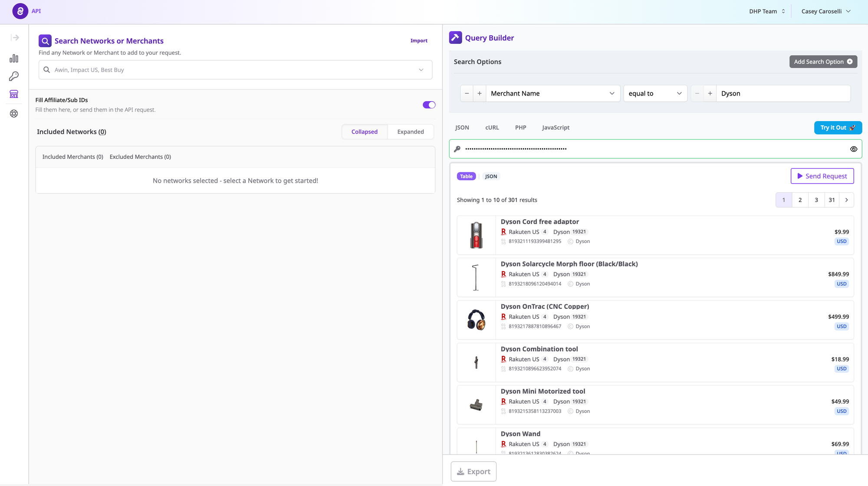This screenshot has width=868, height=486.
Task: Open the analytics bar chart sidebar icon
Action: pos(14,59)
